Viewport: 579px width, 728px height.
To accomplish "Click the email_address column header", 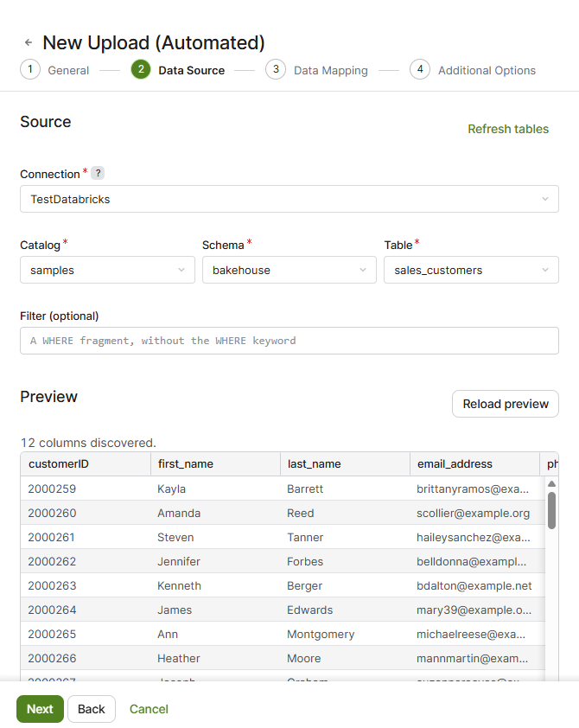I will [x=474, y=463].
